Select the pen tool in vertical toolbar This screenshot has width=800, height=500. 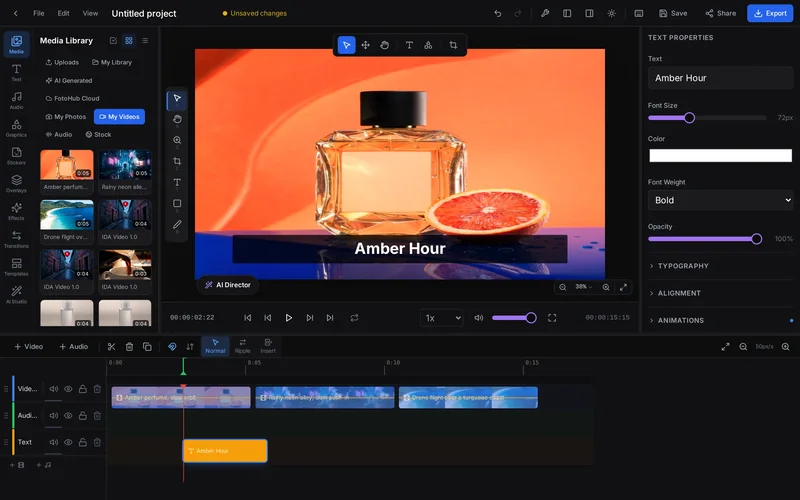point(177,224)
